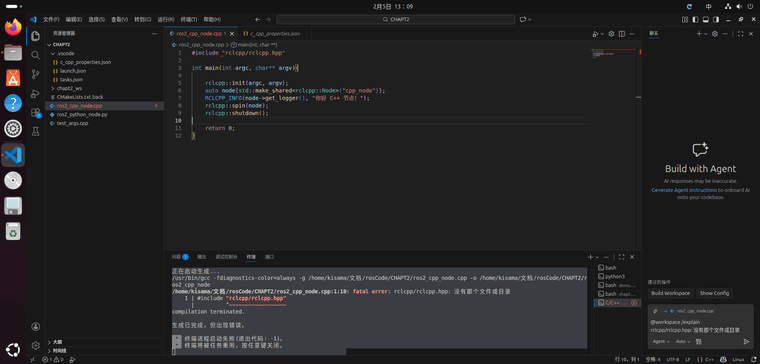Screen dimensions: 760x364
Task: Click the run/debug play icon in editor toolbar
Action: (x=596, y=34)
